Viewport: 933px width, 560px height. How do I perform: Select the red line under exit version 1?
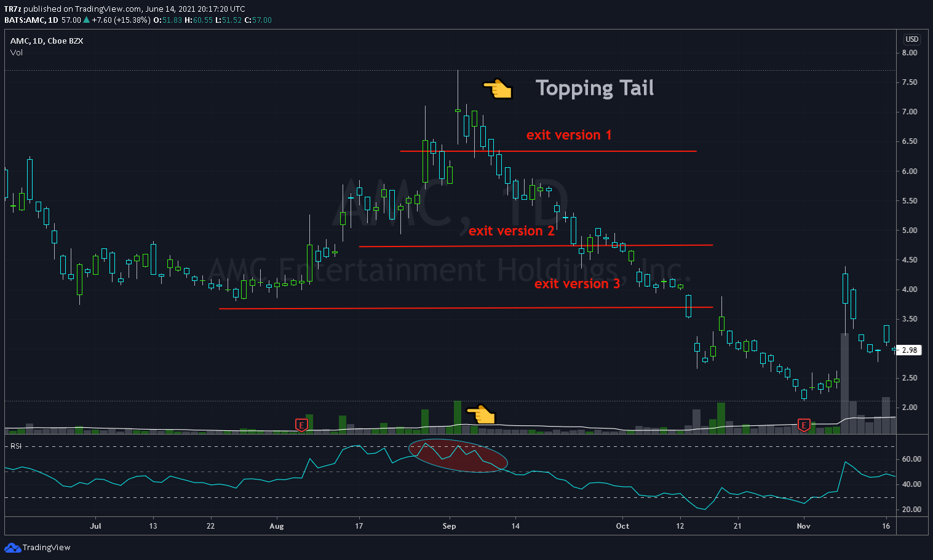pyautogui.click(x=548, y=151)
